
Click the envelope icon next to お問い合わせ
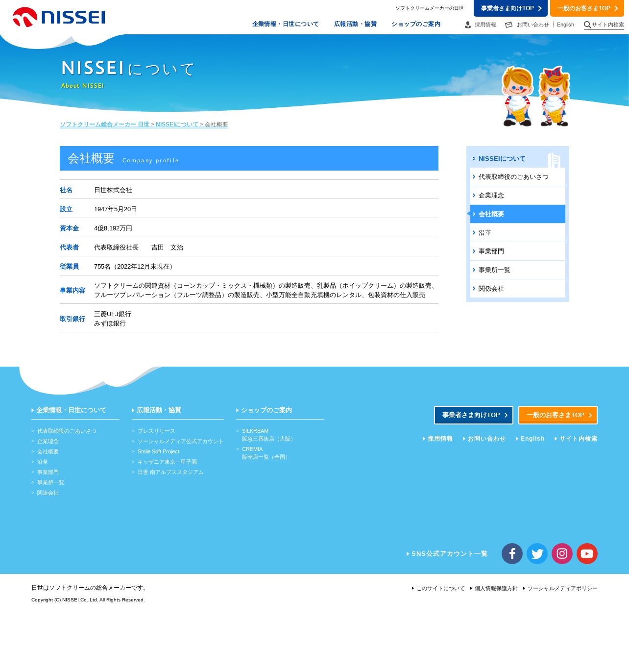(x=509, y=25)
